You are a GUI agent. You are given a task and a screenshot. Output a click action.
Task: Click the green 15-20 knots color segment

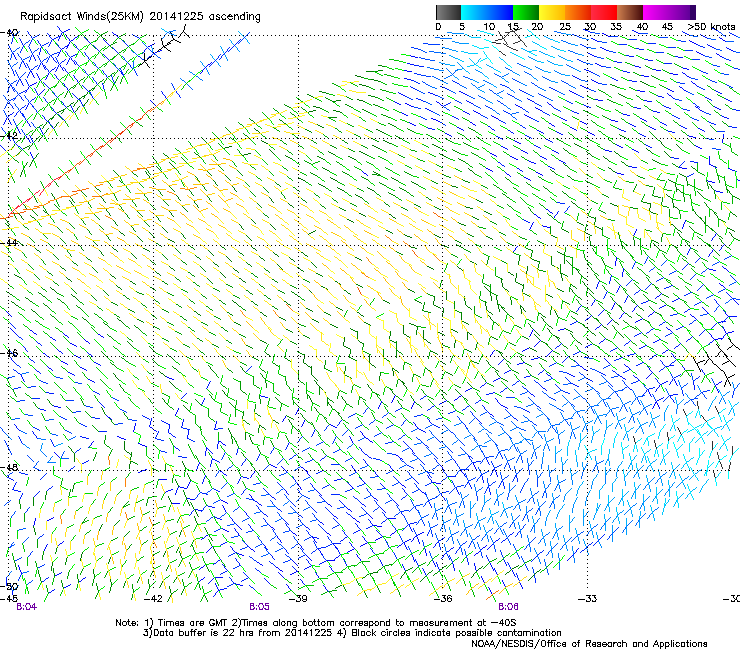(526, 12)
